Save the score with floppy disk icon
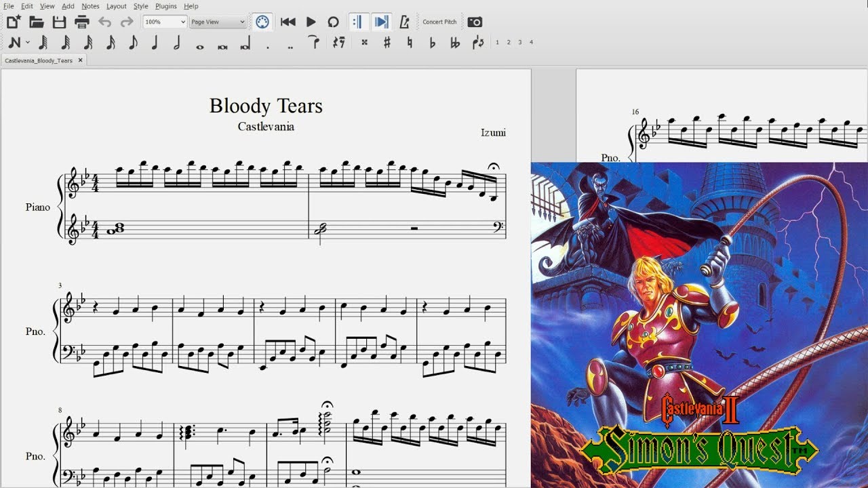 pos(59,22)
